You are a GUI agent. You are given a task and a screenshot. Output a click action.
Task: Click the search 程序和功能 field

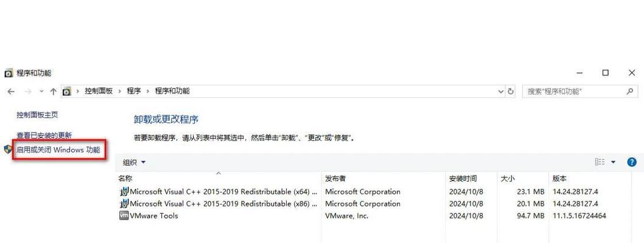(x=580, y=91)
